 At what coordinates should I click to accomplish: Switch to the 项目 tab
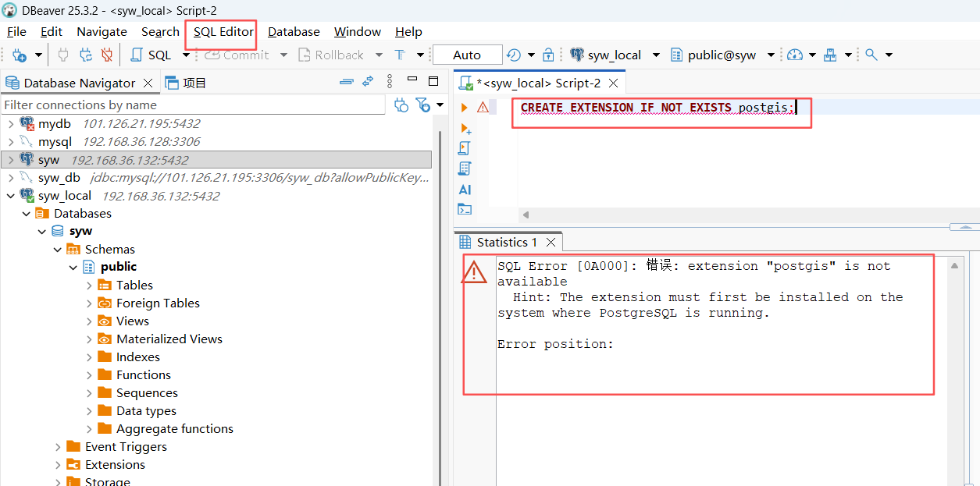pyautogui.click(x=186, y=83)
